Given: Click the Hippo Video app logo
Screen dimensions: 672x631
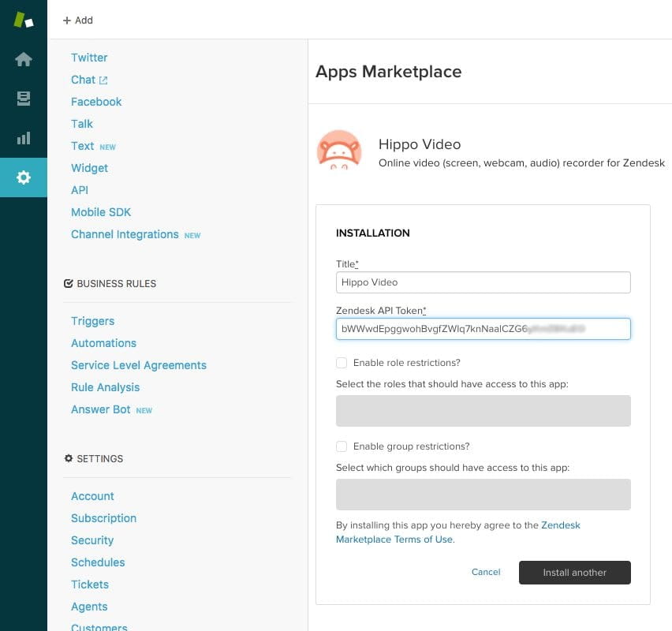Looking at the screenshot, I should (x=339, y=151).
